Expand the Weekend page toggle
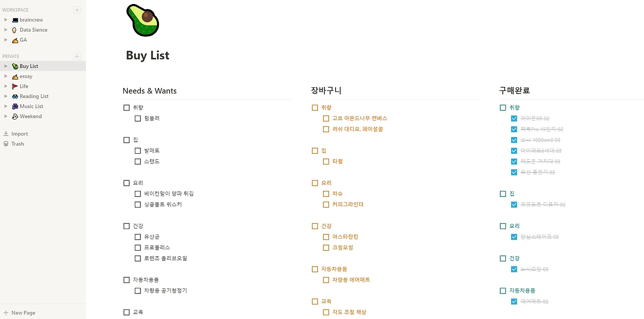The width and height of the screenshot is (644, 319). (x=6, y=116)
